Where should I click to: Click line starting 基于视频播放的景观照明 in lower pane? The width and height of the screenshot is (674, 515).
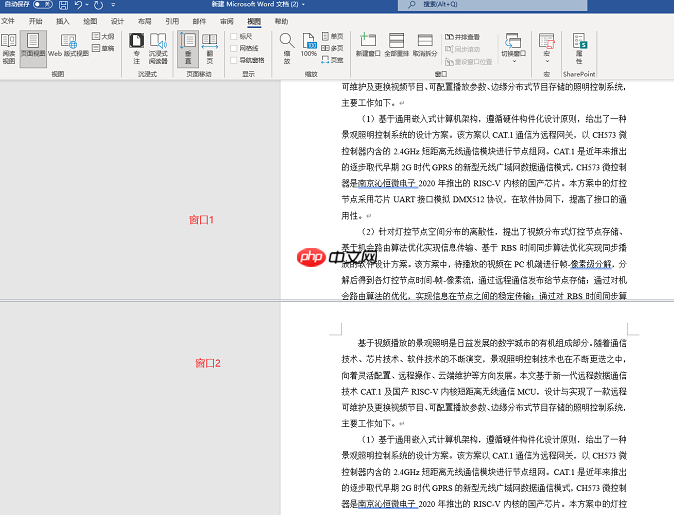[x=492, y=343]
